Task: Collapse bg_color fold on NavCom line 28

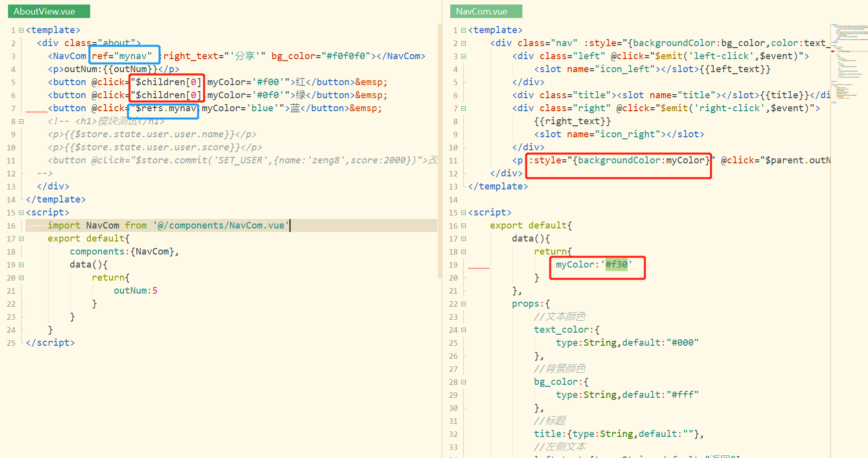Action: click(x=463, y=382)
